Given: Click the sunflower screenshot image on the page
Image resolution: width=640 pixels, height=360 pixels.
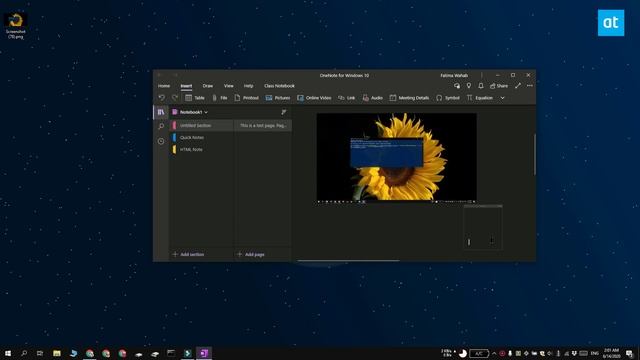Looking at the screenshot, I should click(x=396, y=158).
